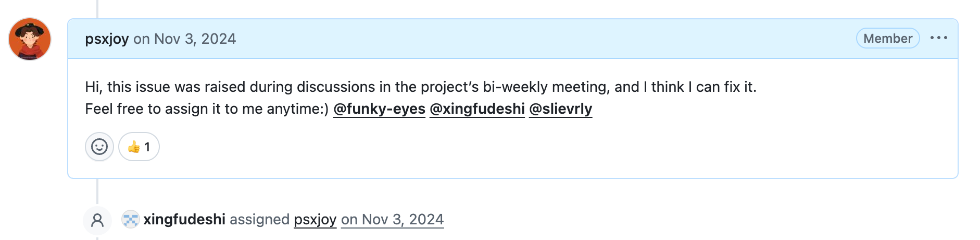Screen dimensions: 980x240
Task: Click the text "I think I can fix it"
Action: tap(699, 87)
